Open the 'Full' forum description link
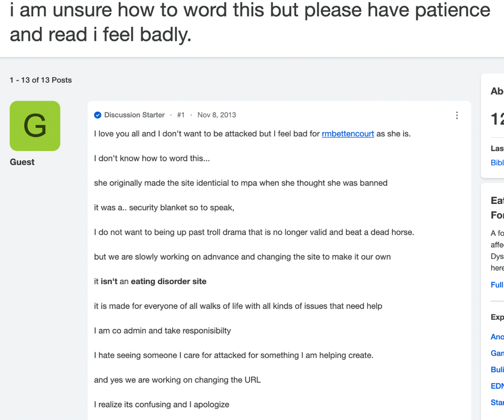 click(497, 284)
